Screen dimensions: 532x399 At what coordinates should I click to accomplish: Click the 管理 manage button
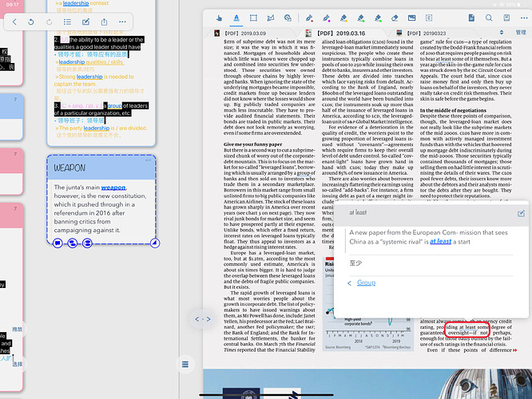click(521, 33)
